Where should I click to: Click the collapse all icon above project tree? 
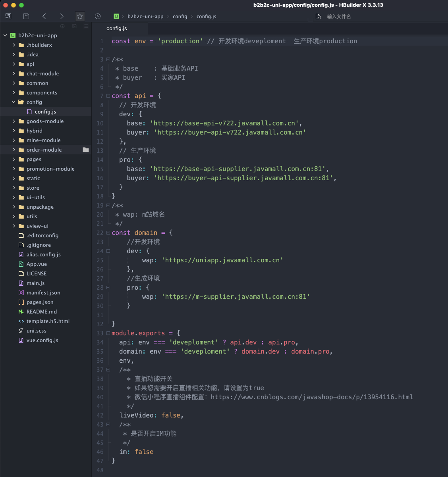click(x=74, y=26)
